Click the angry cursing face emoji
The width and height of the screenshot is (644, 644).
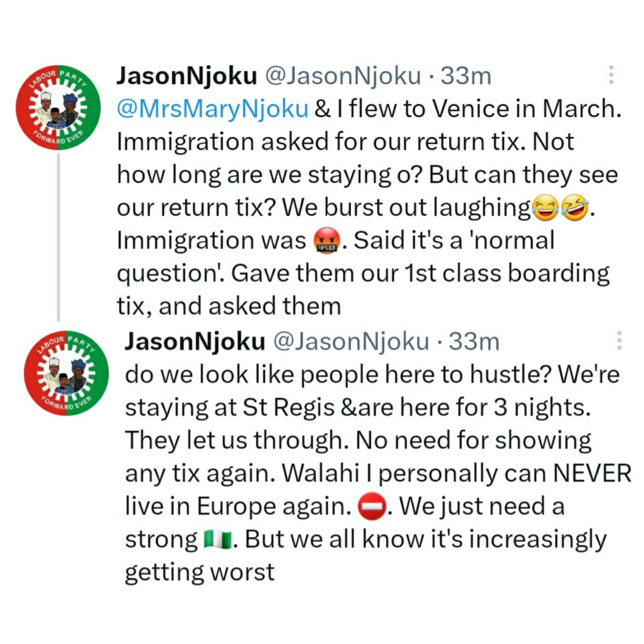[x=327, y=240]
